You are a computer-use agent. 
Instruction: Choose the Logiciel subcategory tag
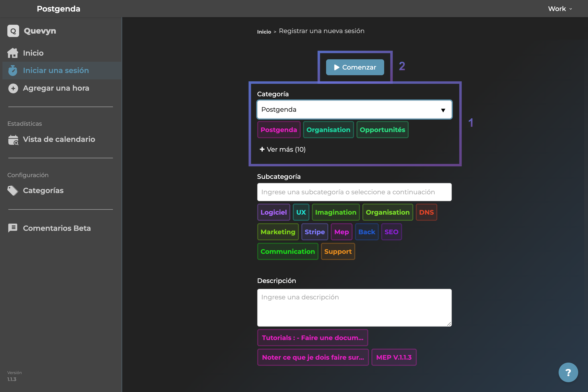pyautogui.click(x=273, y=212)
